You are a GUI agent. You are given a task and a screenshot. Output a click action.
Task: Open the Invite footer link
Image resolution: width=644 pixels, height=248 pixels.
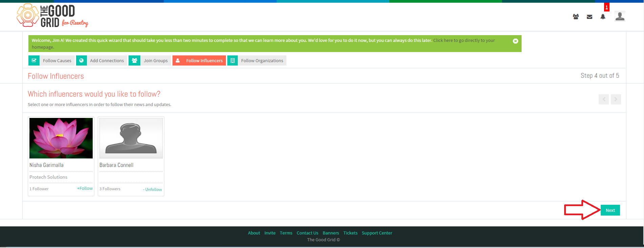click(x=270, y=233)
